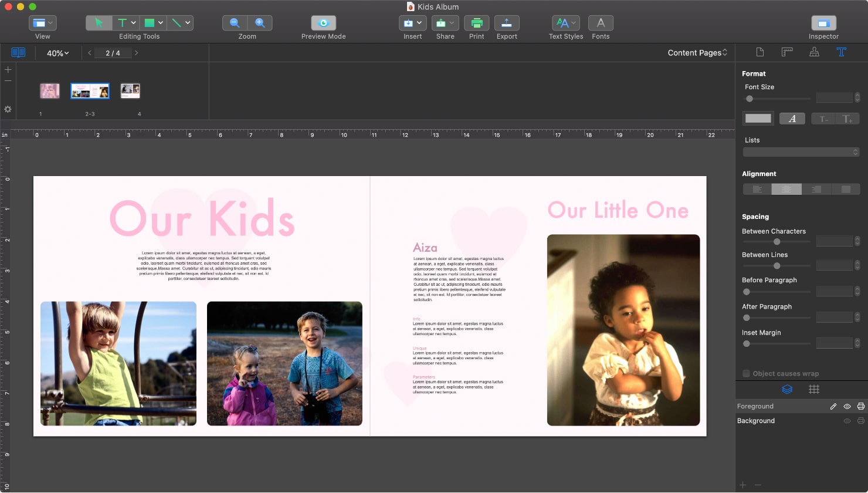868x493 pixels.
Task: Select the page 1 thumbnail
Action: (50, 91)
